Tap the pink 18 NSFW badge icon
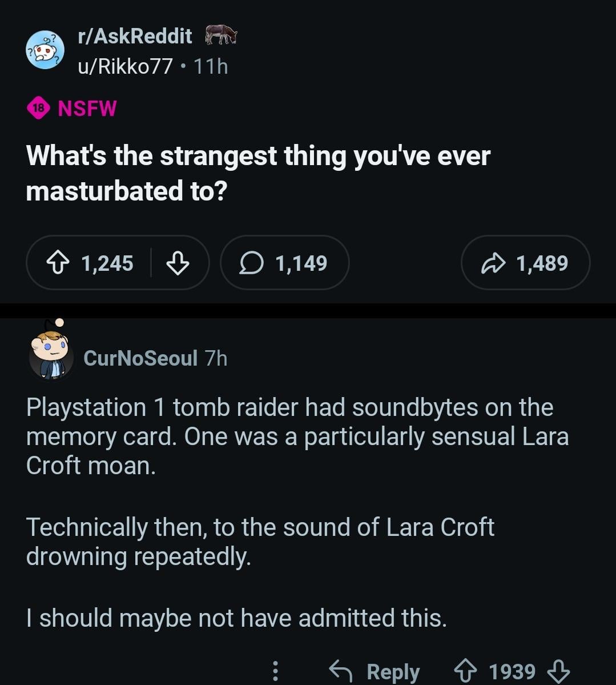616x685 pixels. point(38,108)
